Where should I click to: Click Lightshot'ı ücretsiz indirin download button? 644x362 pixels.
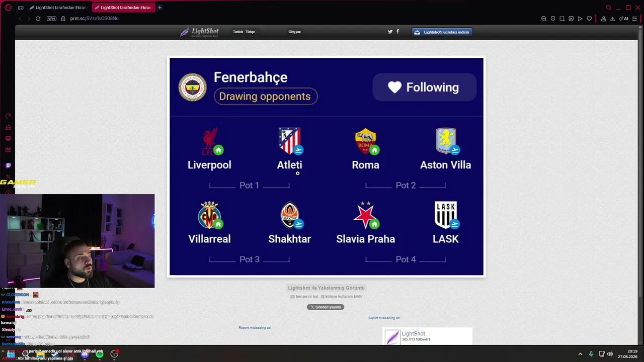(x=442, y=32)
